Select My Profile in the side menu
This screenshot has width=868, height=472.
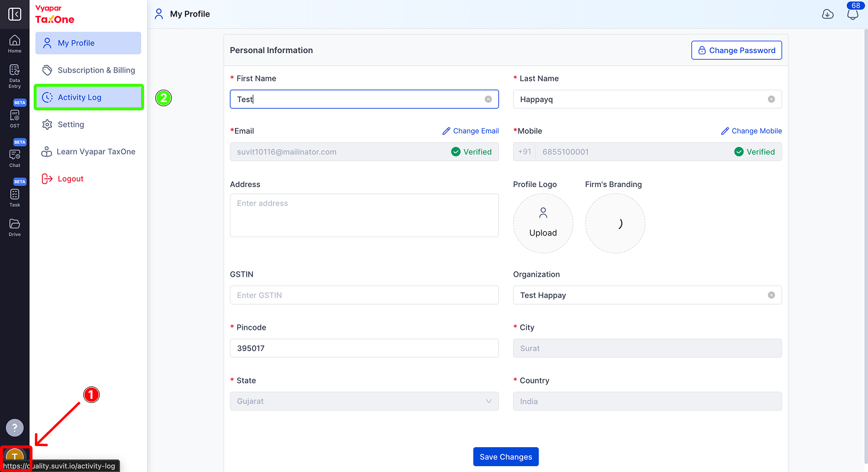(x=88, y=43)
